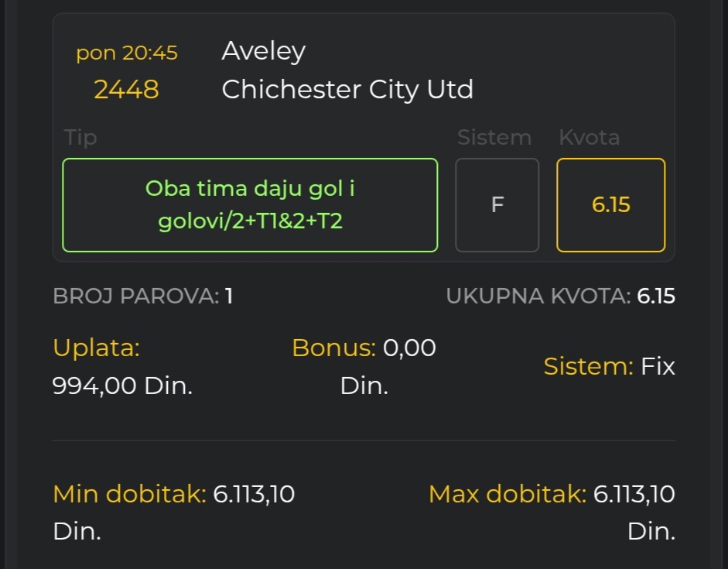Click the 'Sistem' label above the F box
This screenshot has width=728, height=569.
coord(494,138)
